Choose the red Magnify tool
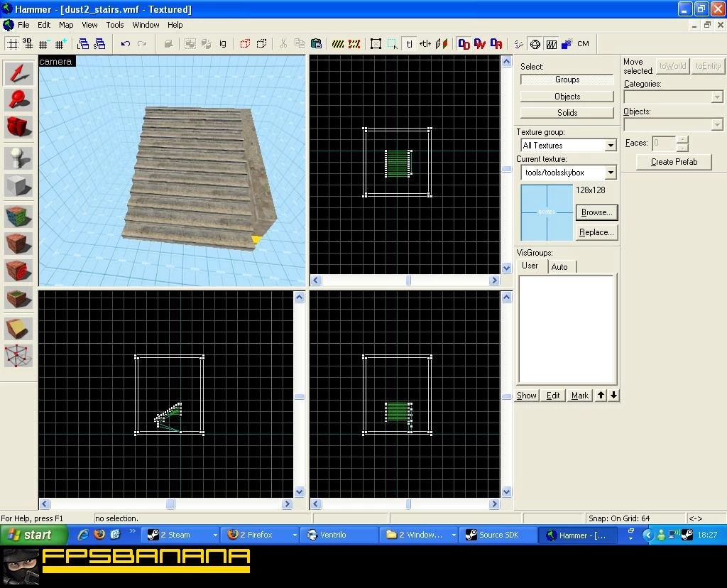This screenshot has height=588, width=727. tap(18, 99)
